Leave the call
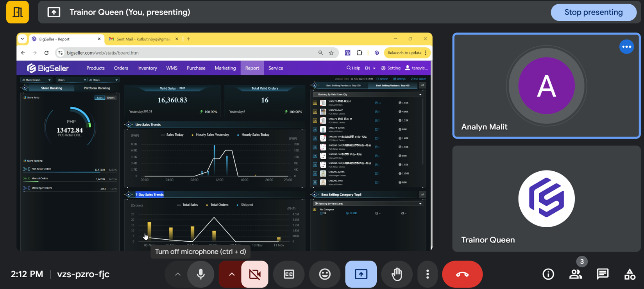Image resolution: width=644 pixels, height=289 pixels. pyautogui.click(x=462, y=274)
